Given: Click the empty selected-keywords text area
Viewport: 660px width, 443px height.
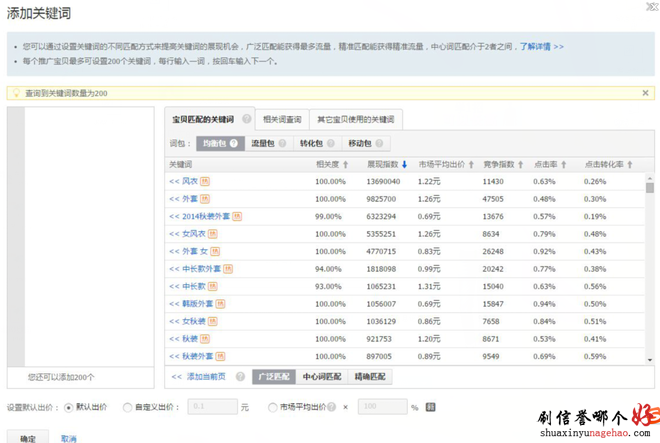Looking at the screenshot, I should (x=89, y=237).
